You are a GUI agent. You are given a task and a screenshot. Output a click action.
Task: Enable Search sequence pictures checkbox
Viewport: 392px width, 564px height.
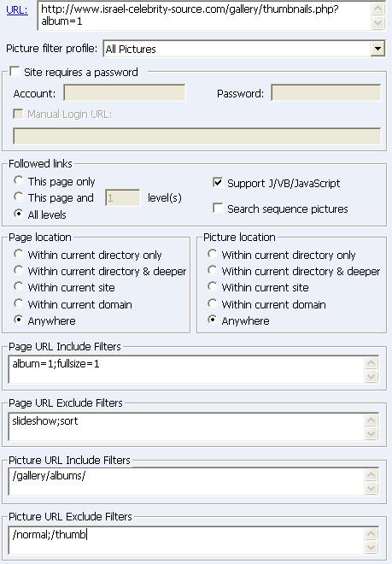(218, 209)
